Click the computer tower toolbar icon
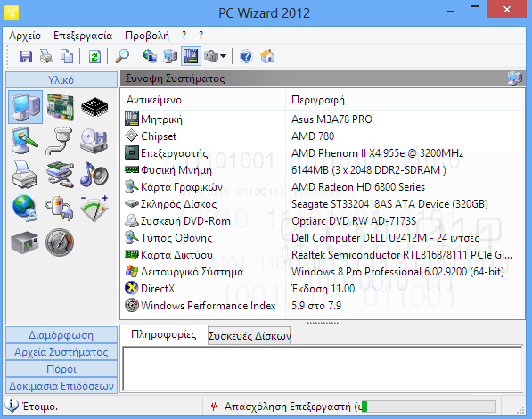Viewport: 532px width, 419px height. coord(170,56)
